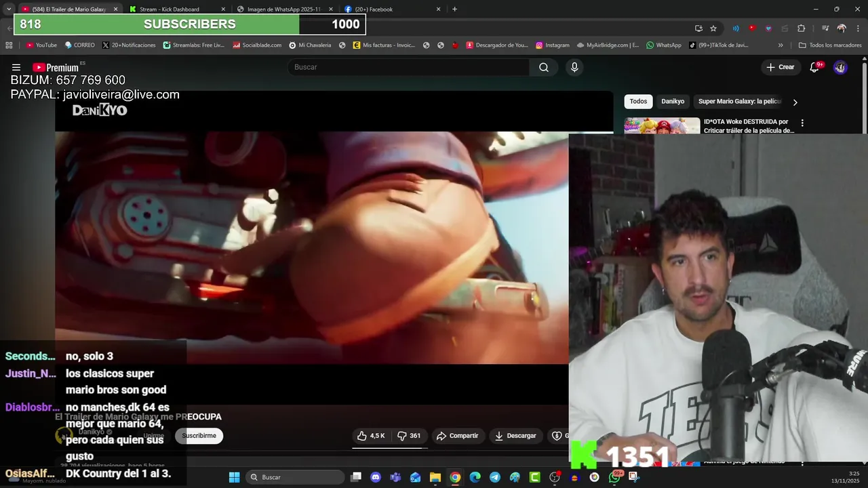Click the Crear button

(x=781, y=67)
